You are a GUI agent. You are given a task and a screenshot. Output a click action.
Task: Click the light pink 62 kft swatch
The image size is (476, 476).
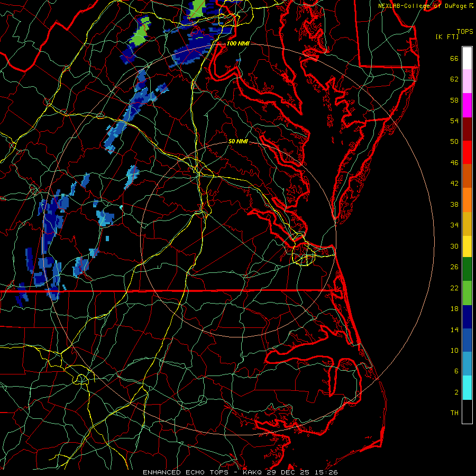pyautogui.click(x=467, y=81)
